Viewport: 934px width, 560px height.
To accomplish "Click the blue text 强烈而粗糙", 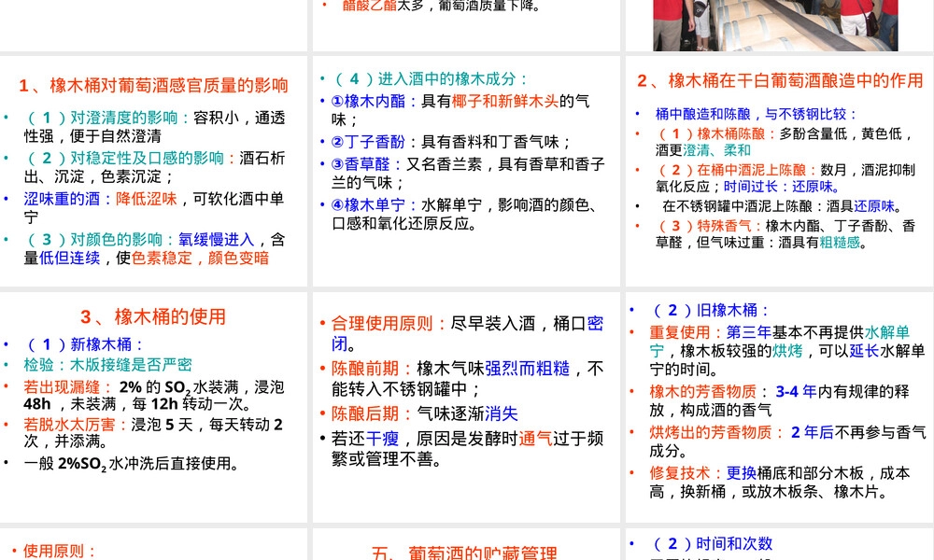I will click(527, 369).
